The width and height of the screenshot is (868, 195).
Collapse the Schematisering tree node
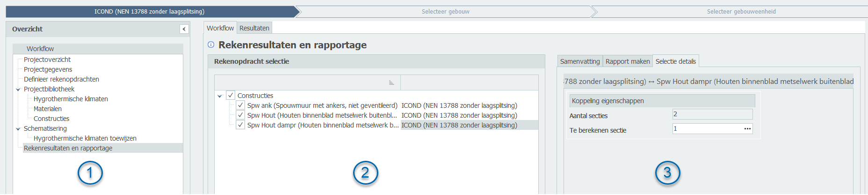[18, 128]
